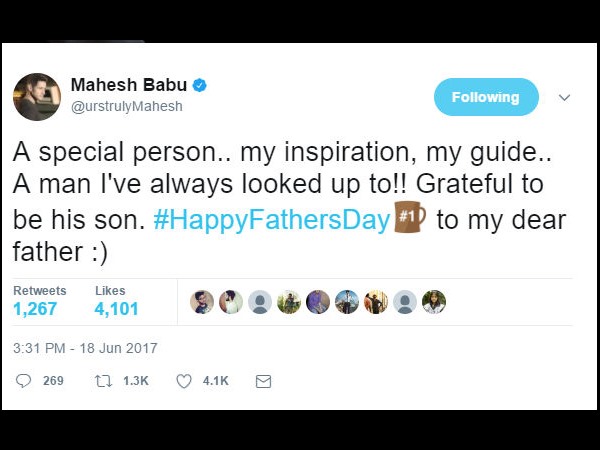Open the fifth liker avatar in purple

[318, 302]
